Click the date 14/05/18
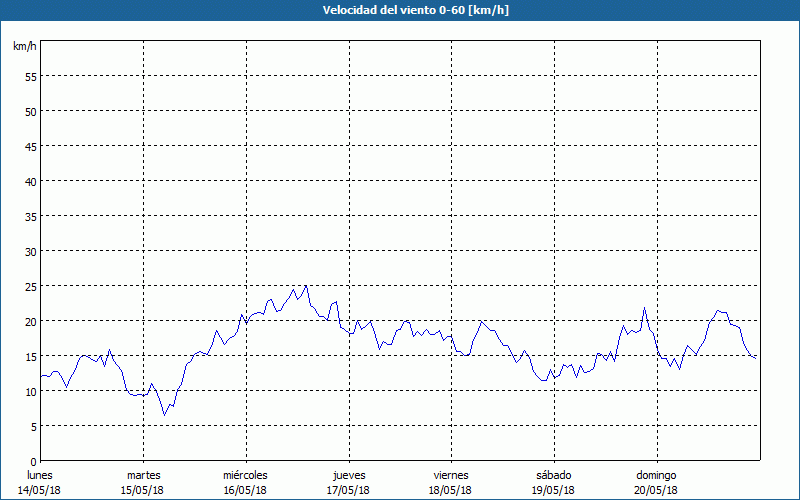This screenshot has height=500, width=800. click(x=39, y=490)
